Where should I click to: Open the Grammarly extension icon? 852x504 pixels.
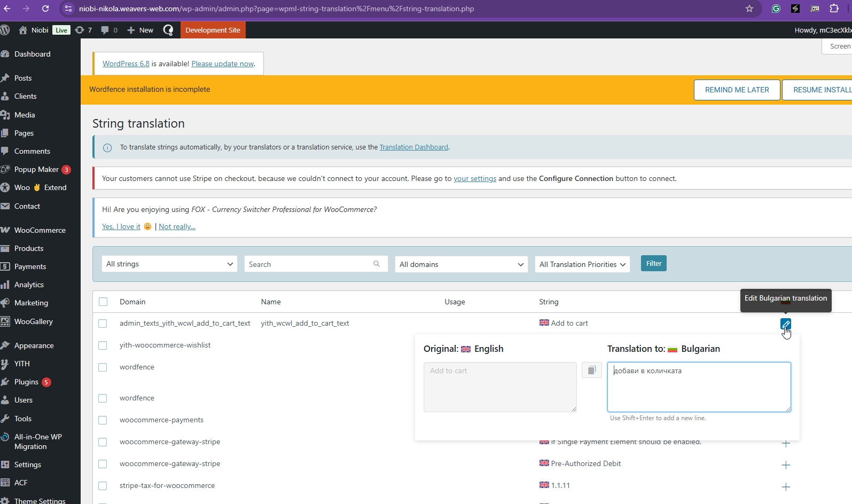point(776,9)
